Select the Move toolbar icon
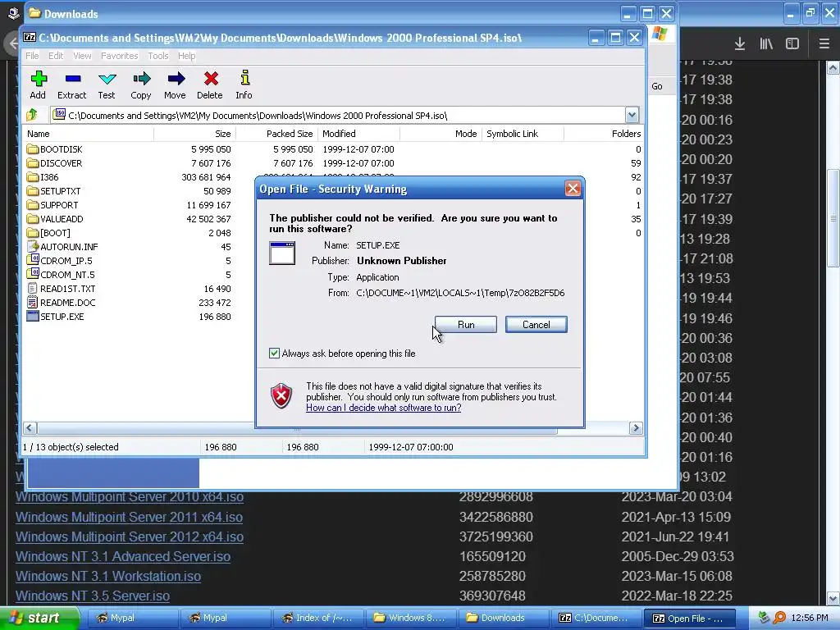The height and width of the screenshot is (630, 840). (x=176, y=84)
